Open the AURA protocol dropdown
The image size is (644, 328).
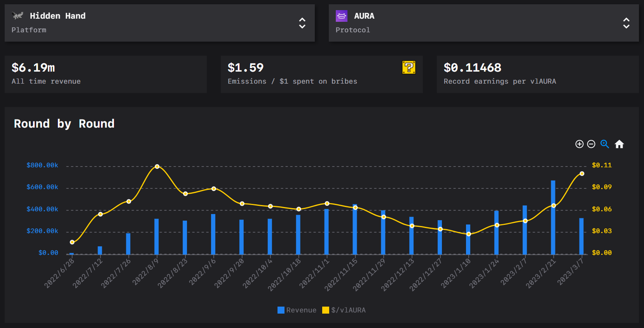pos(483,23)
